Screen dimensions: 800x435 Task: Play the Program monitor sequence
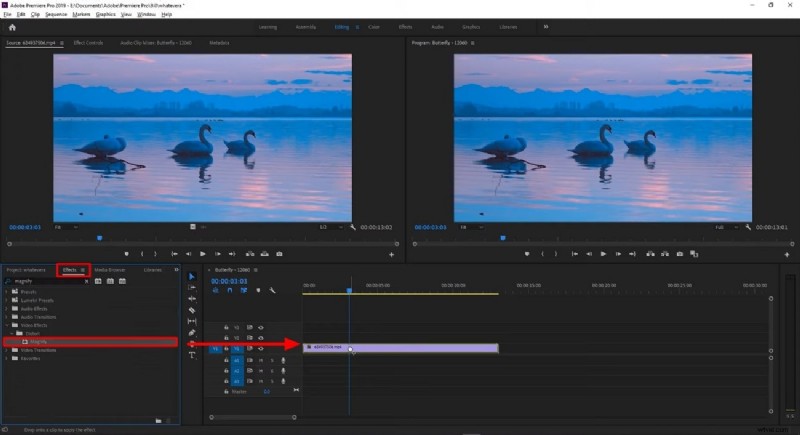603,254
